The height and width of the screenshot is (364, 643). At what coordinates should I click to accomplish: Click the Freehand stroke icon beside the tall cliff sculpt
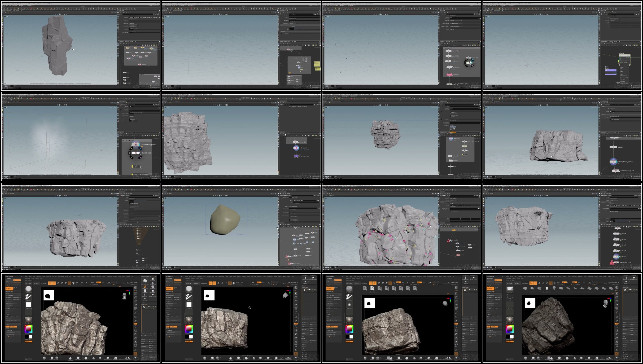[x=29, y=297]
